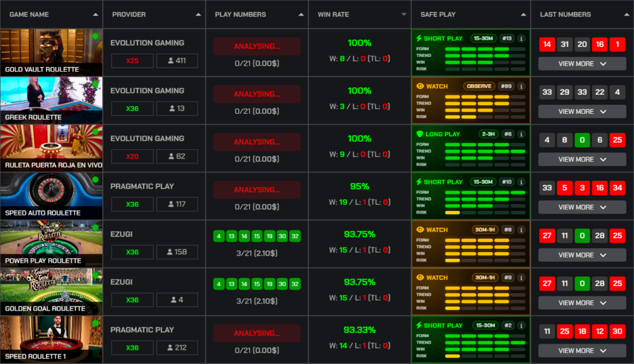Open Speed Auto Roulette thumbnail
This screenshot has width=634, height=364.
[51, 196]
